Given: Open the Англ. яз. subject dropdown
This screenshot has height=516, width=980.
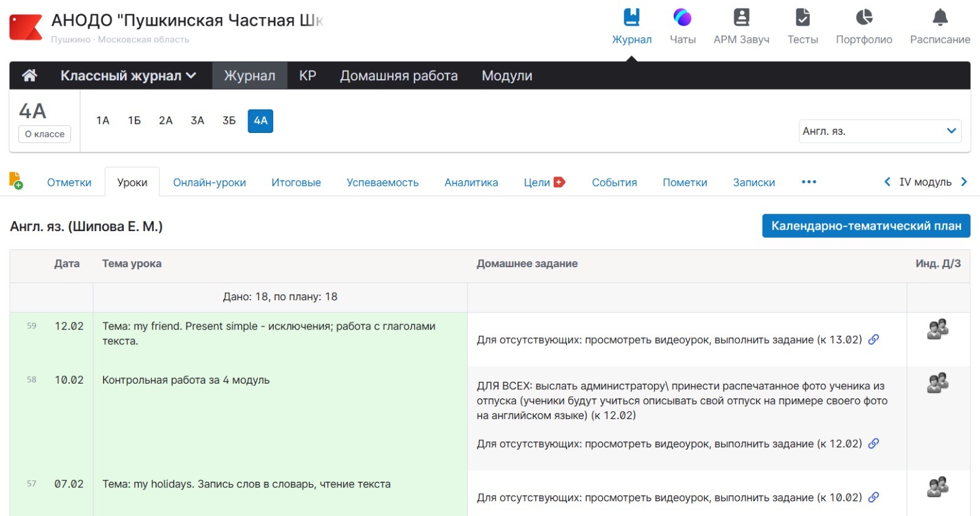Looking at the screenshot, I should pos(880,131).
